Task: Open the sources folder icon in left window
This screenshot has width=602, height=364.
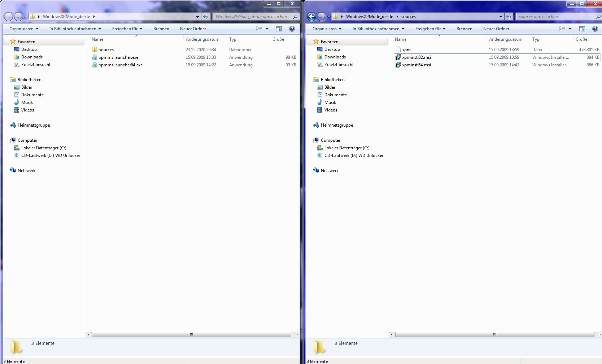Action: pos(95,49)
